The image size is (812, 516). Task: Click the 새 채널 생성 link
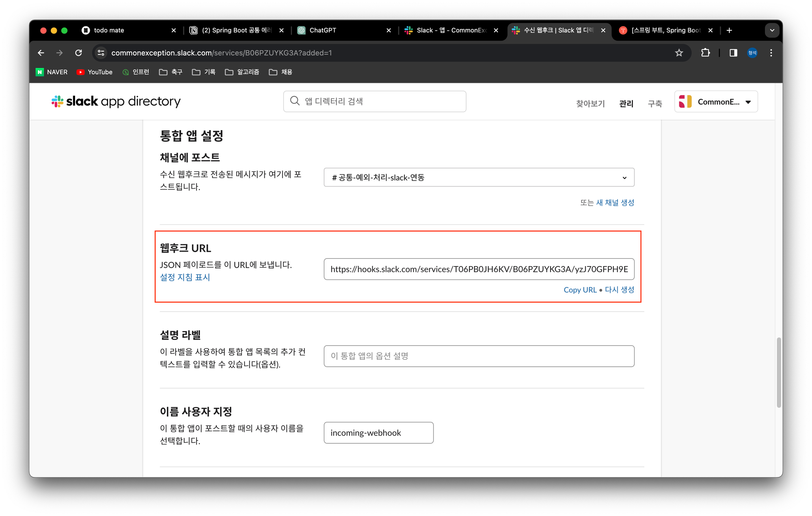615,203
